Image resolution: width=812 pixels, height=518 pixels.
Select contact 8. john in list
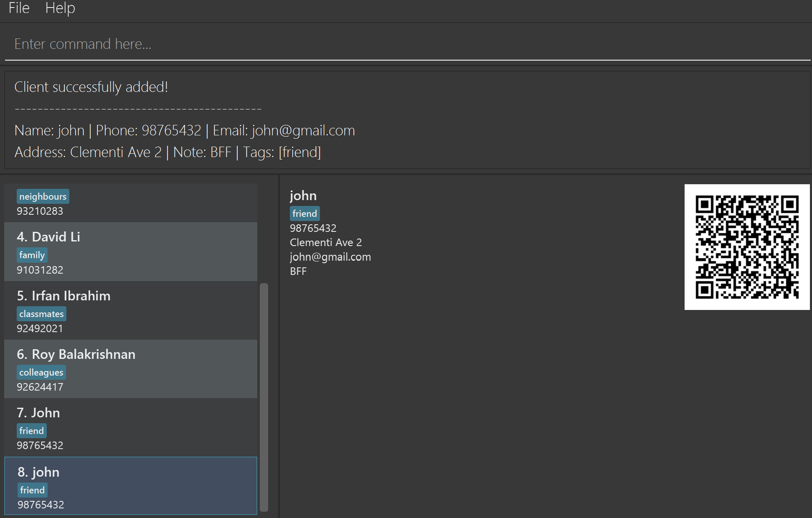point(130,486)
